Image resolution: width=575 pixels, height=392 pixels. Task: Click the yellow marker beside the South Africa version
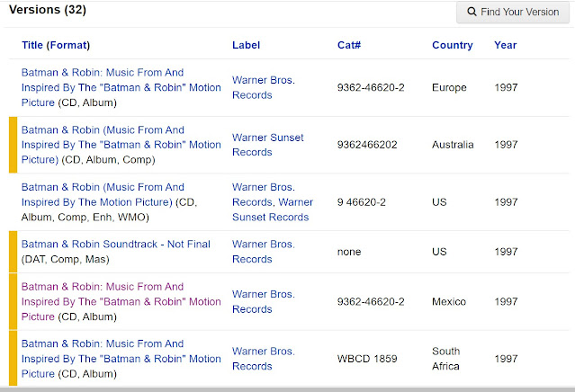pyautogui.click(x=13, y=358)
